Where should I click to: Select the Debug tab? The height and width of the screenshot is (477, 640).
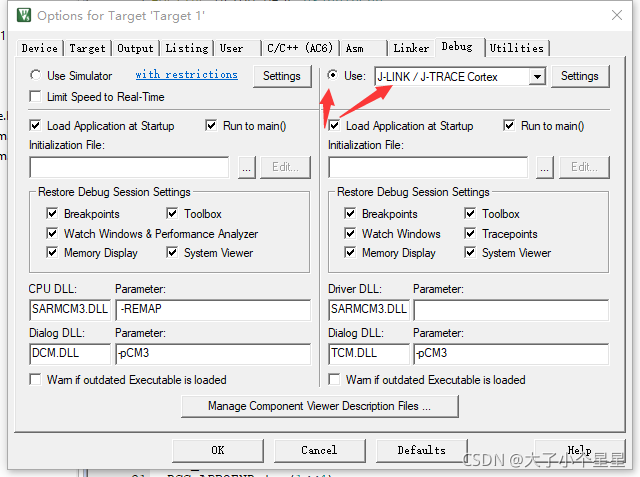(x=459, y=47)
